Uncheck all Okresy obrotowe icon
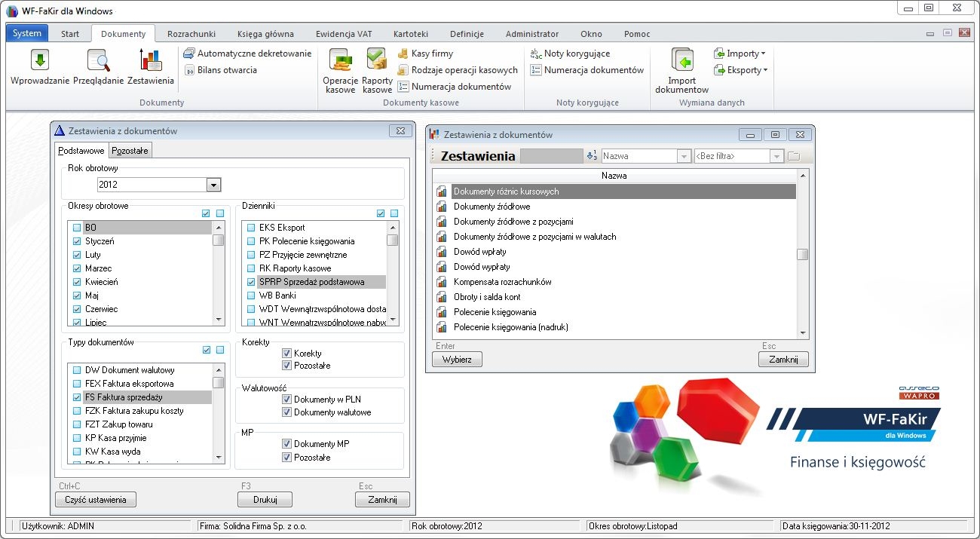The width and height of the screenshot is (980, 539). pos(220,213)
